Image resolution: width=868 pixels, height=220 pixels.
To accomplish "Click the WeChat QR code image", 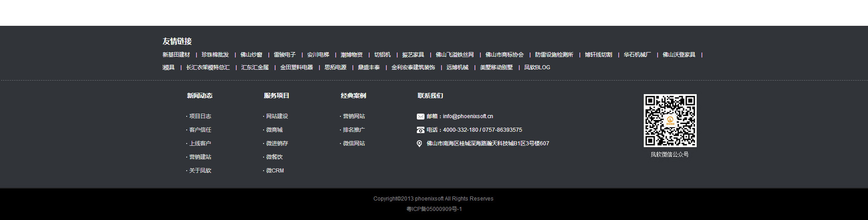I will pos(670,120).
